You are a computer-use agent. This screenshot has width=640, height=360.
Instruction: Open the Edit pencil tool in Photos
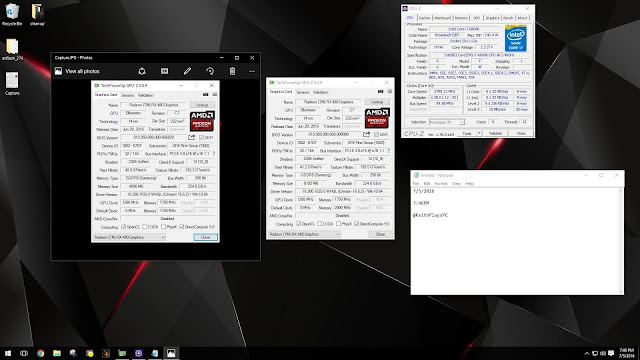point(187,71)
